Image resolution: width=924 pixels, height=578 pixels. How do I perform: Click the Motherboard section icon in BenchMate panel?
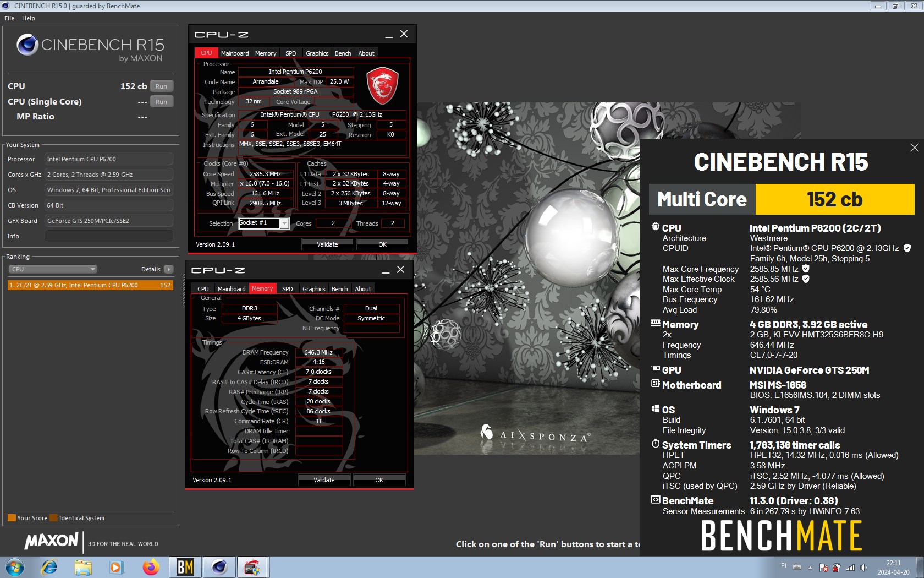tap(656, 383)
